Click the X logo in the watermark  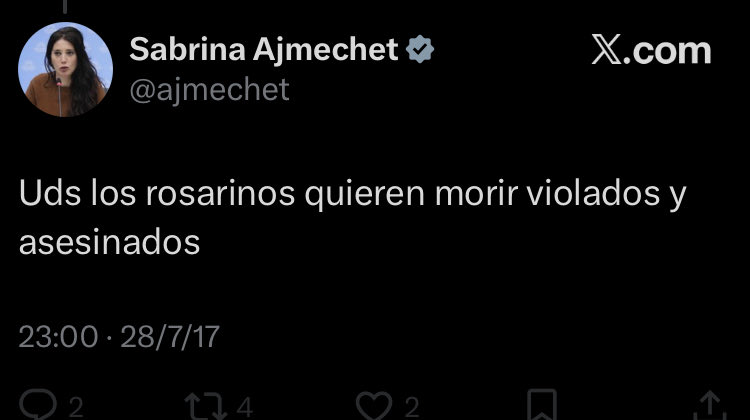click(607, 49)
